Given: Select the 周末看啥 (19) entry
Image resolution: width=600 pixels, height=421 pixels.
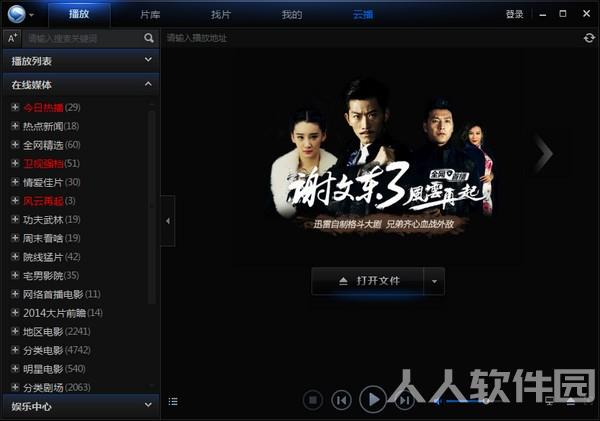Looking at the screenshot, I should click(x=52, y=238).
